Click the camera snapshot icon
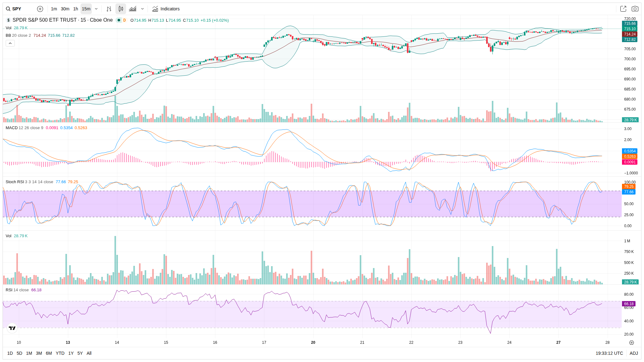The height and width of the screenshot is (362, 644). (635, 9)
